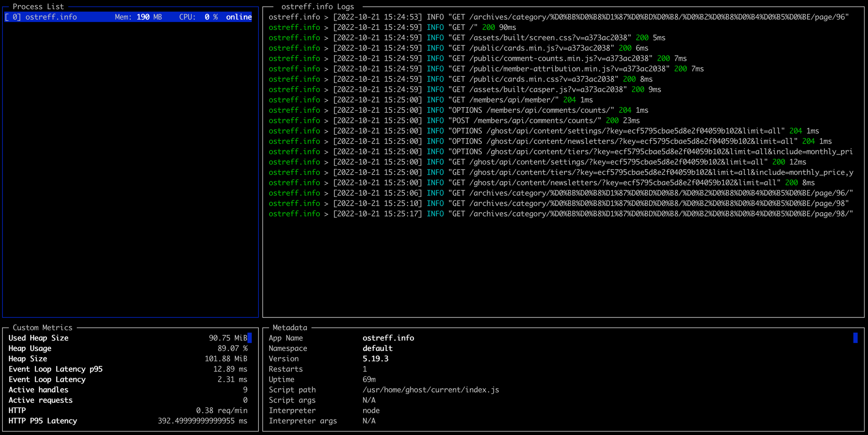Screen dimensions: 868x435
Task: Click the comment-counts.min.js log line
Action: pyautogui.click(x=478, y=59)
